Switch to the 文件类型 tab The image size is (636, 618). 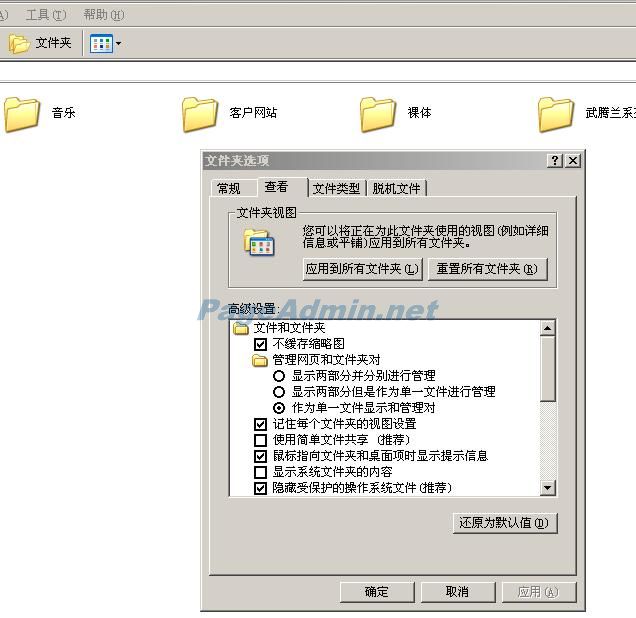click(x=336, y=188)
